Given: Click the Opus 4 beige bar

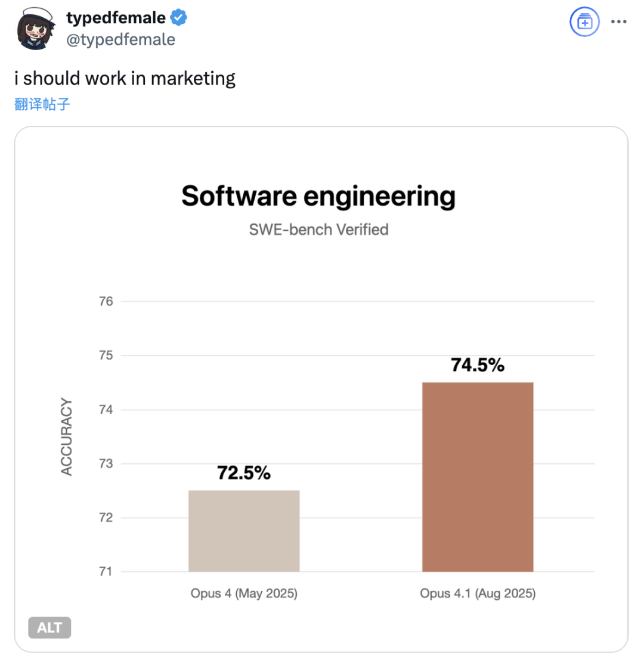Looking at the screenshot, I should [244, 531].
